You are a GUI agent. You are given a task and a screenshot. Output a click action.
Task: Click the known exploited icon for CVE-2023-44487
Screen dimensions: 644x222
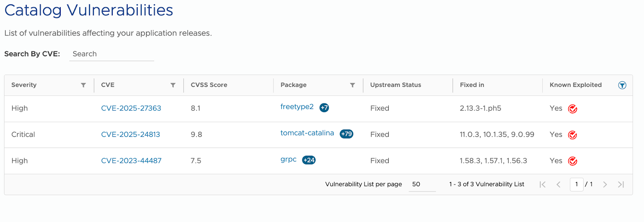[573, 161]
